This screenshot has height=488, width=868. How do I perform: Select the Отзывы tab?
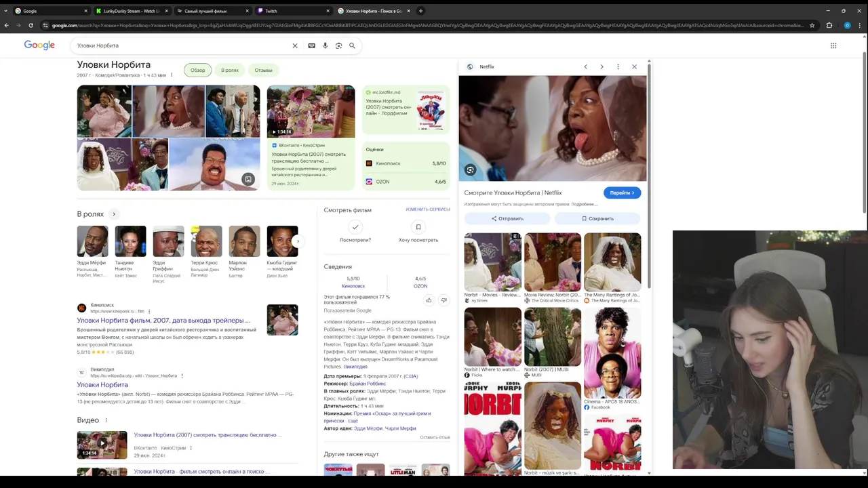coord(264,70)
